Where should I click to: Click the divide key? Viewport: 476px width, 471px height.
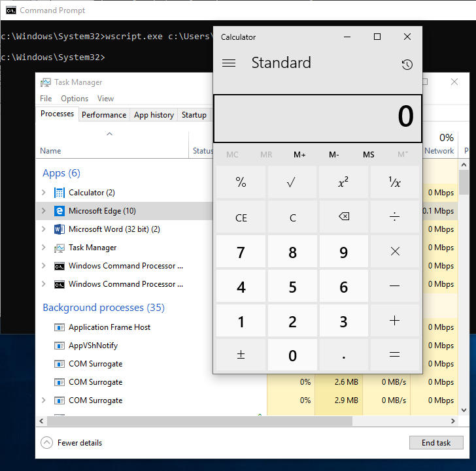pos(395,216)
